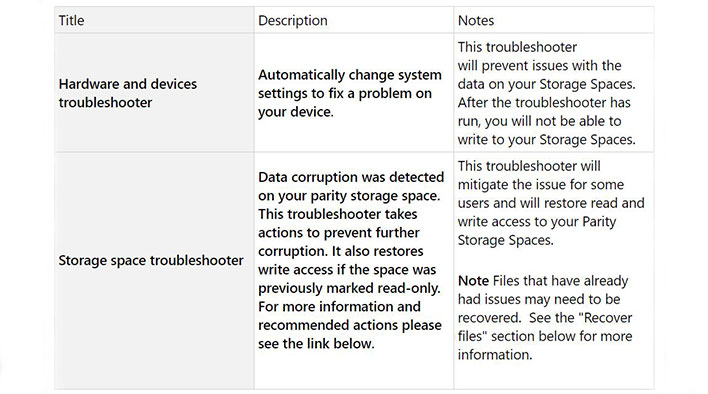Click 'For more information and' line
This screenshot has width=708, height=394.
339,306
